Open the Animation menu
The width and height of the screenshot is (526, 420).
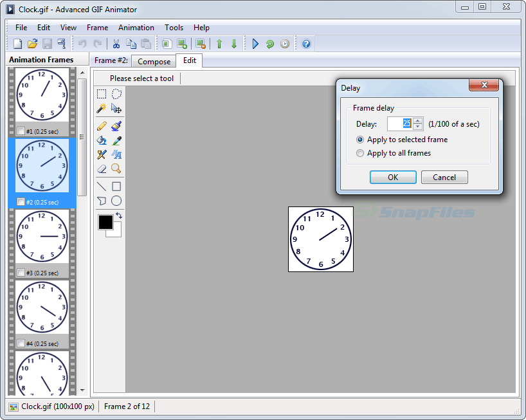[x=136, y=28]
